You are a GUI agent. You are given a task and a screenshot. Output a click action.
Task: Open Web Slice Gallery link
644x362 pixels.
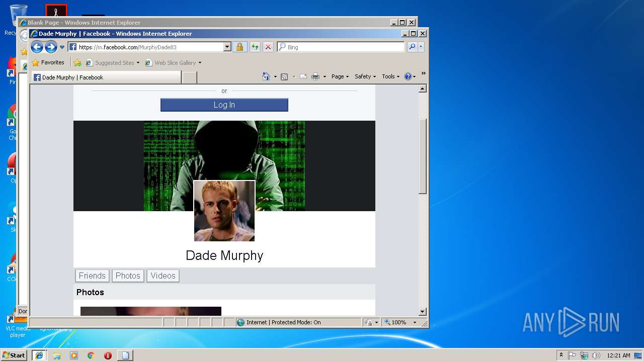(171, 63)
